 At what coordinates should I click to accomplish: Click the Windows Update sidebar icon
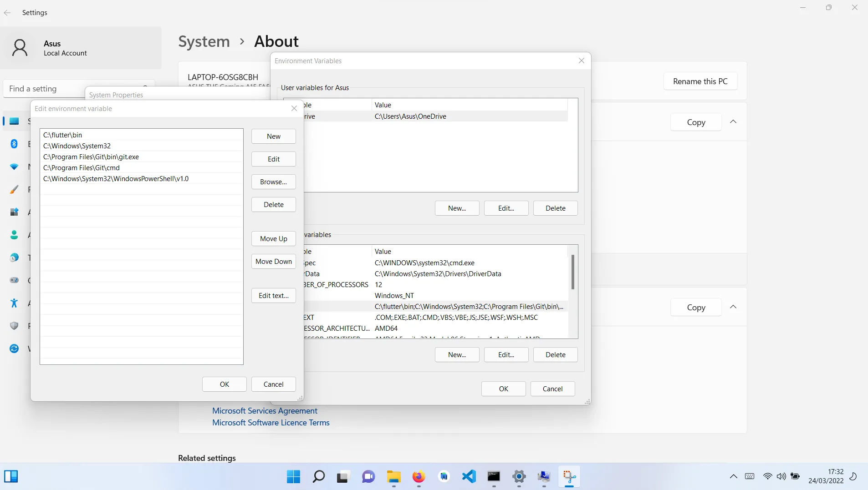pos(14,349)
